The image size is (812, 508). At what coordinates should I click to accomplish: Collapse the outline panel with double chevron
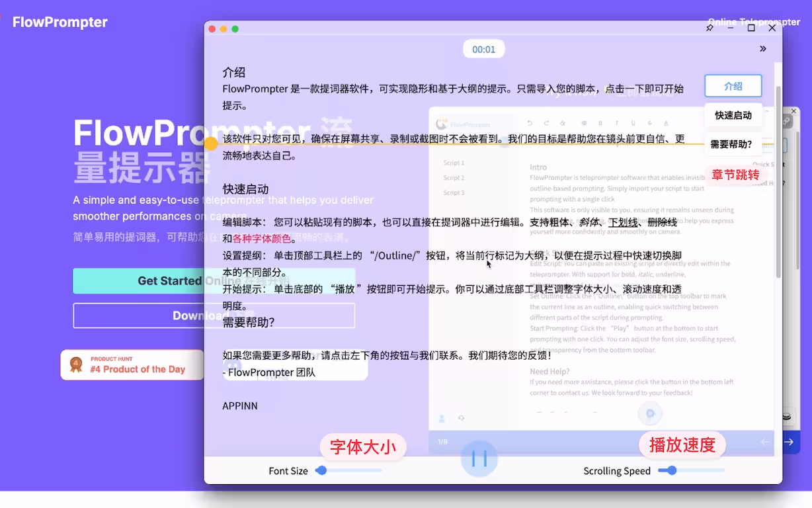click(763, 48)
